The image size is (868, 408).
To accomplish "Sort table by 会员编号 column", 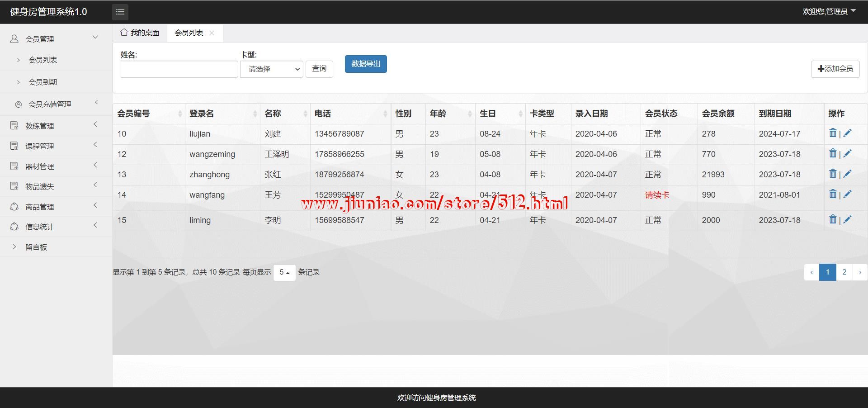I will (x=149, y=114).
